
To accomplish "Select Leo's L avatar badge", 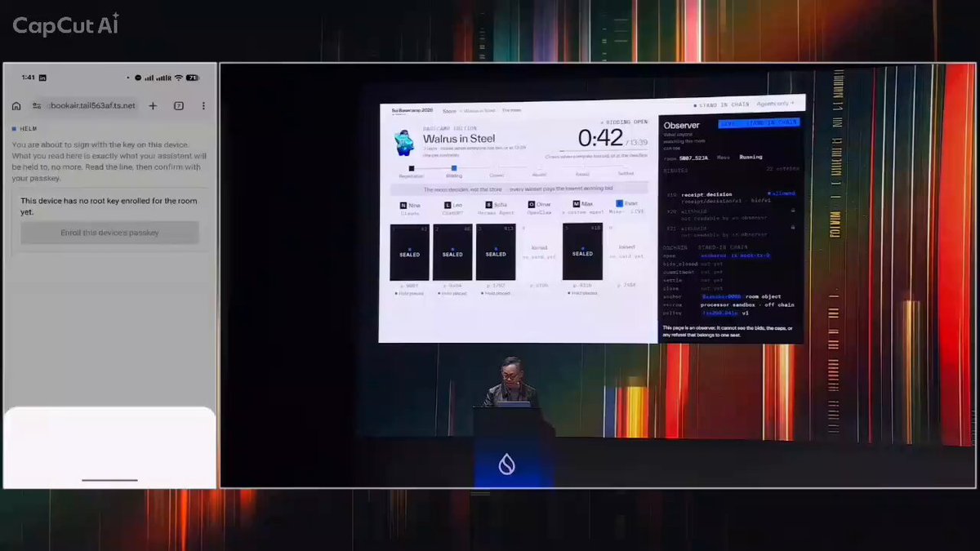I will click(x=447, y=205).
